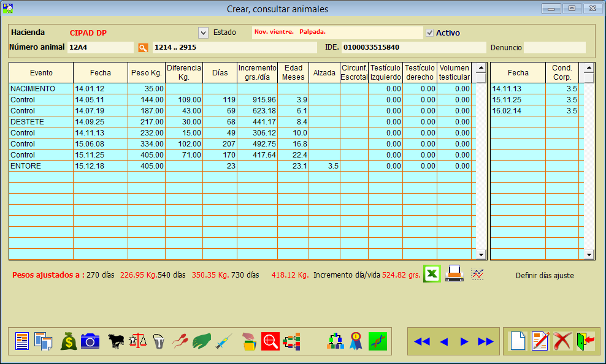The image size is (606, 364).
Task: Click the syringe vaccination icon
Action: pos(224,341)
